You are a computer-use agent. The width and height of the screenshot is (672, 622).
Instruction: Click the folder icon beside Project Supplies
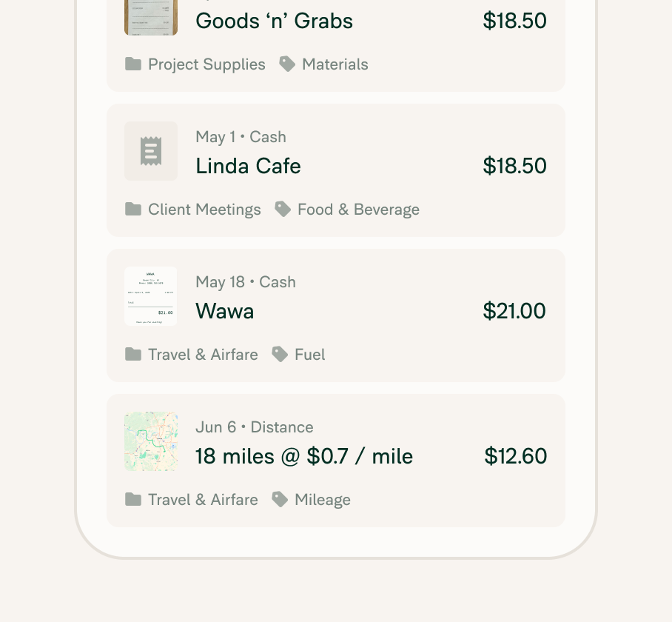point(133,64)
